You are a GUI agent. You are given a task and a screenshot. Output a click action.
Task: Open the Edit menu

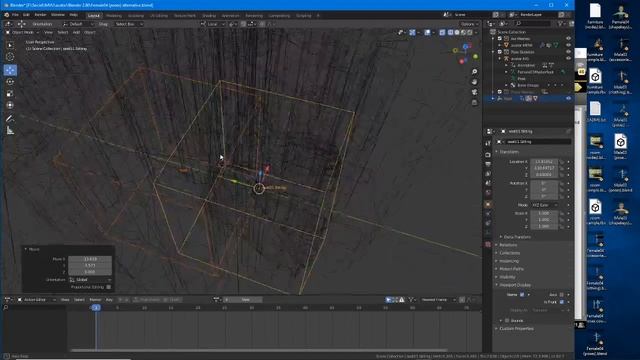pos(26,15)
